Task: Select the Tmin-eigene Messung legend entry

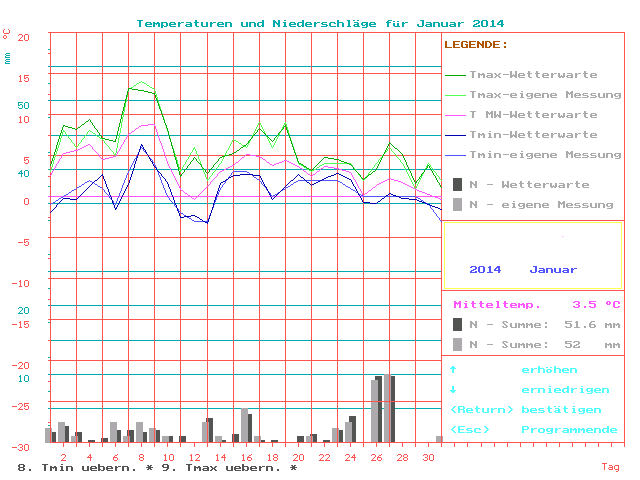Action: tap(545, 155)
